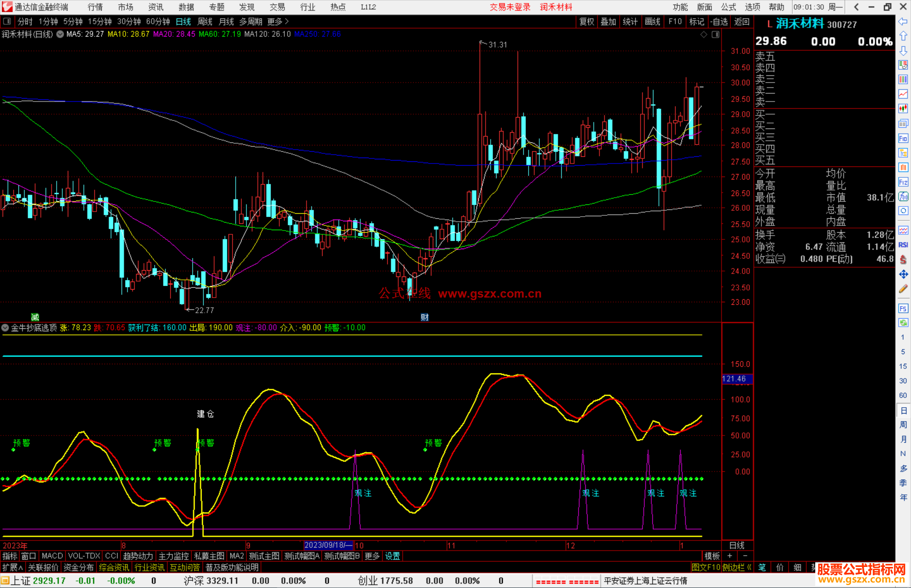The image size is (911, 588).
Task: Click the 复权 button above chart
Action: coord(586,21)
